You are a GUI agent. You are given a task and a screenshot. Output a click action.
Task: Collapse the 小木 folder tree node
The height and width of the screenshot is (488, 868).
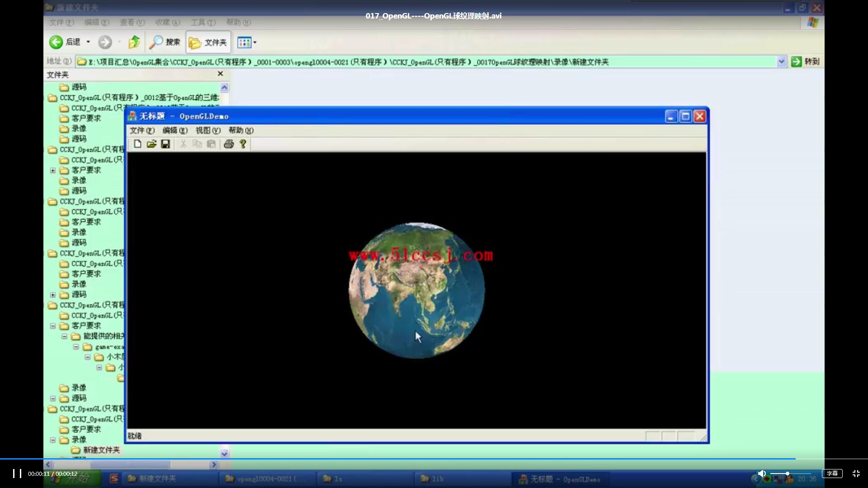[x=88, y=357]
